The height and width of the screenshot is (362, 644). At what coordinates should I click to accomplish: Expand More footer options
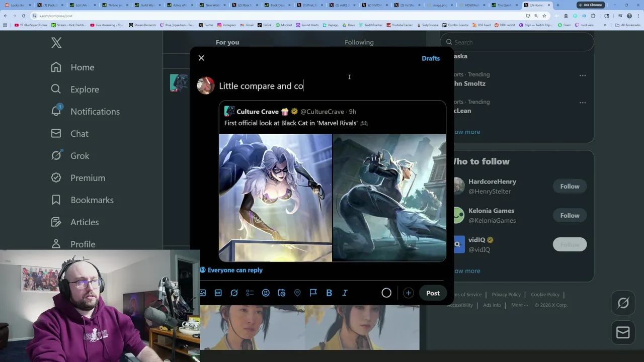point(520,305)
